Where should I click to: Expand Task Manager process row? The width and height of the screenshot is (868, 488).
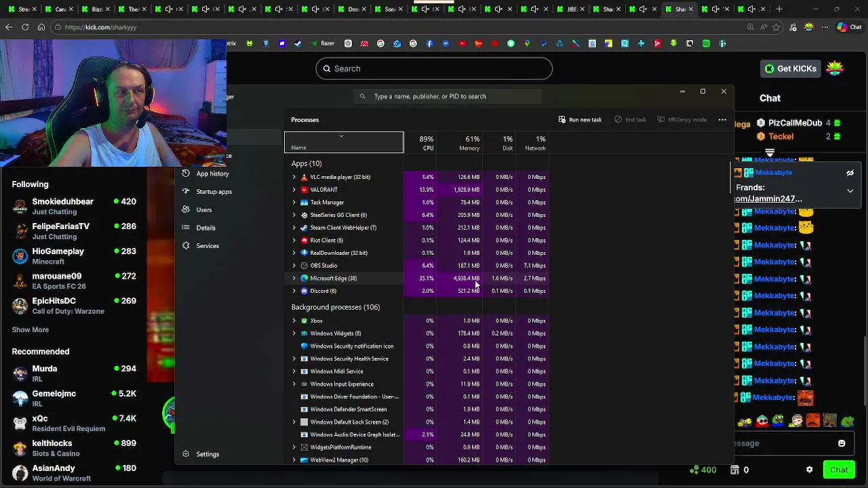[294, 203]
